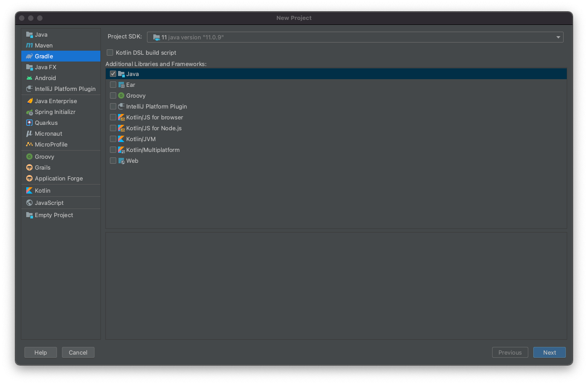Click the Java Enterprise icon
The width and height of the screenshot is (588, 384).
click(29, 101)
